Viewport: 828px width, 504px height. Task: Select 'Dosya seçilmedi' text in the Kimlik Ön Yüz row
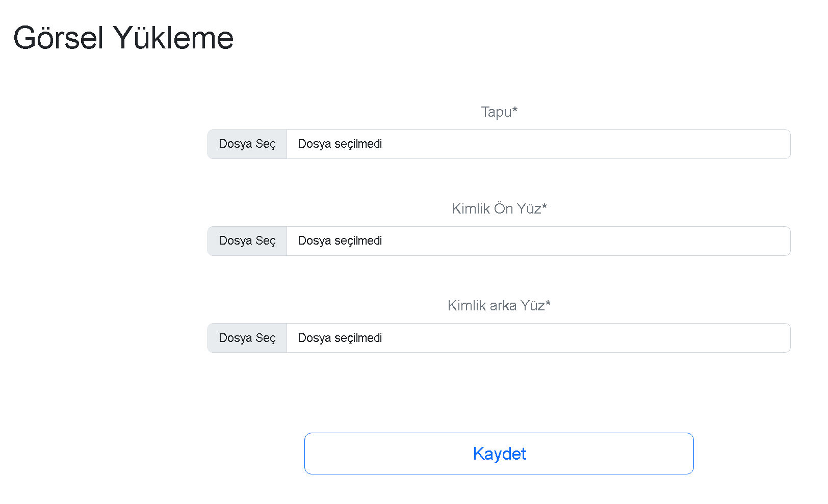pos(340,241)
